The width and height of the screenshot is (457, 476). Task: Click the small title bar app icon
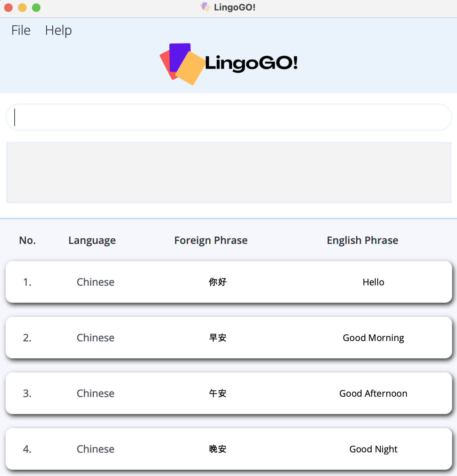[x=205, y=7]
